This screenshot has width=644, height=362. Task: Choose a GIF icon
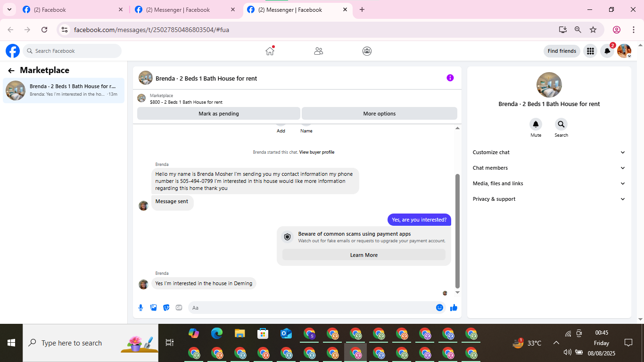(179, 308)
